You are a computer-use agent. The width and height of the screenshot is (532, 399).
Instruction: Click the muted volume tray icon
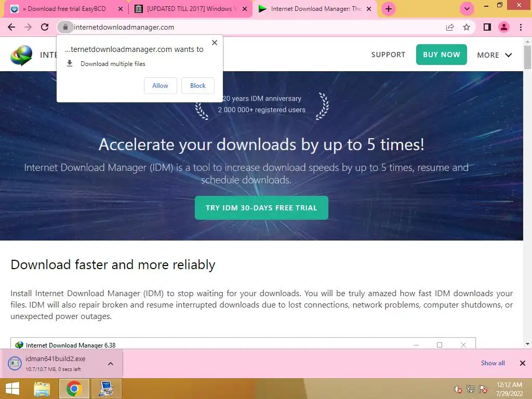click(458, 390)
